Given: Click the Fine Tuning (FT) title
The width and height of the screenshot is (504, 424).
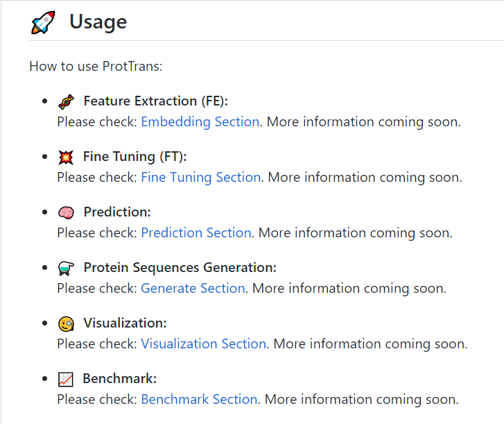Looking at the screenshot, I should pyautogui.click(x=134, y=156).
